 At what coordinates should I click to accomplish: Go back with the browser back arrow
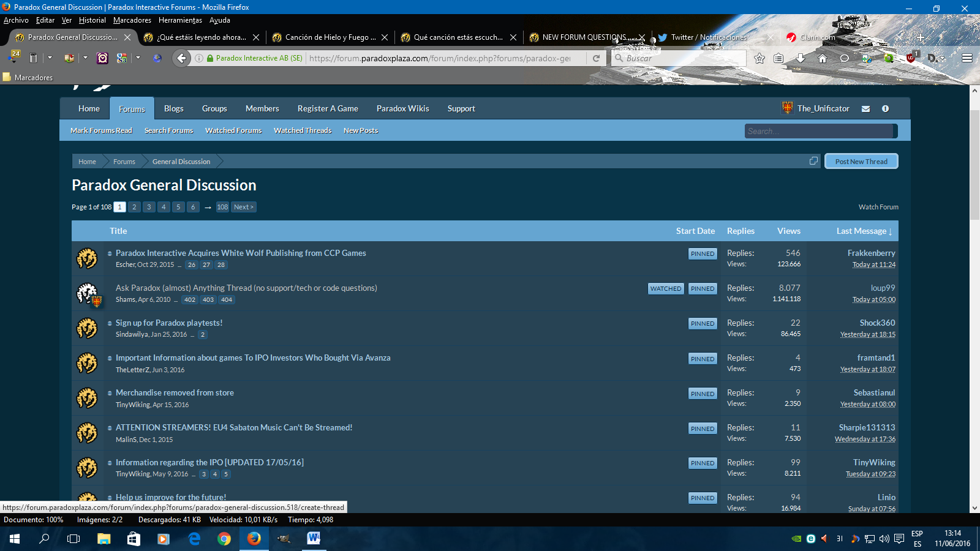181,58
